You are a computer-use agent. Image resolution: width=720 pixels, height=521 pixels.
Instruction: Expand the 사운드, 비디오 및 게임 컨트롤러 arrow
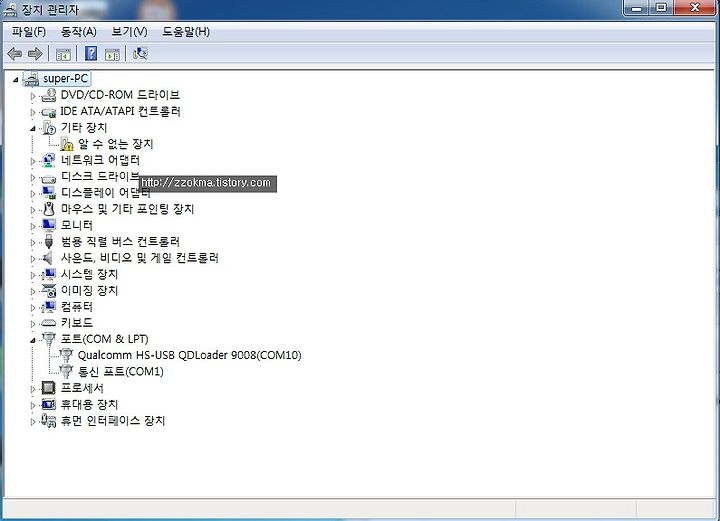[x=33, y=259]
